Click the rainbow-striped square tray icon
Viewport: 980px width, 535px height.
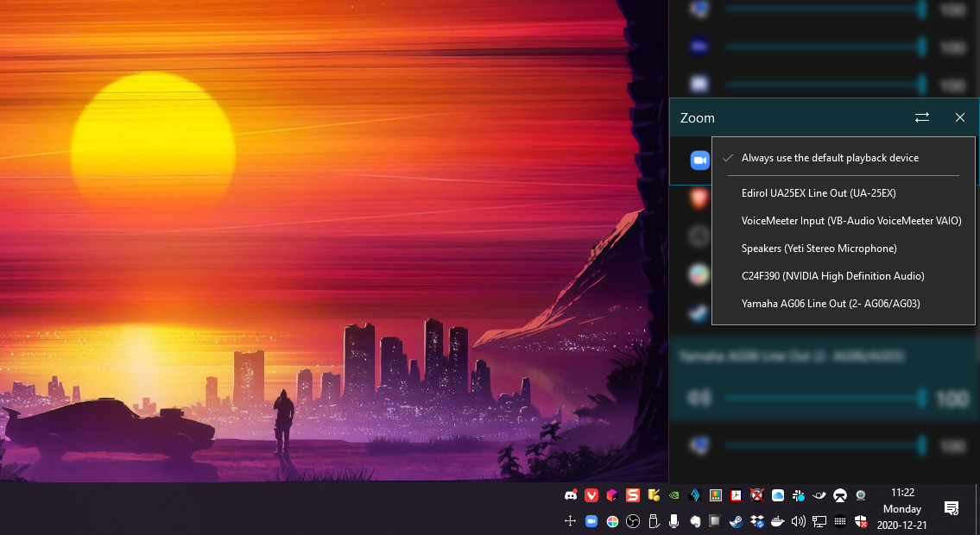[716, 495]
